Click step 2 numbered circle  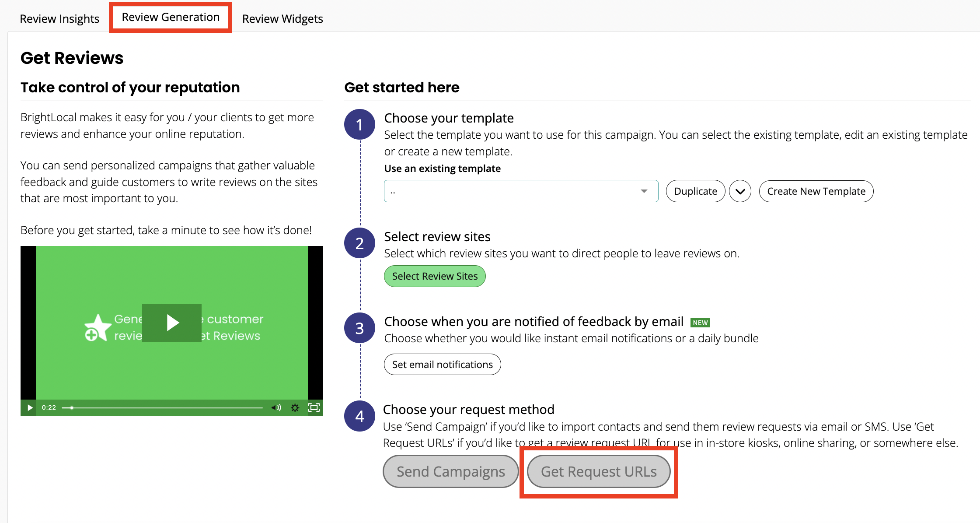(x=359, y=243)
